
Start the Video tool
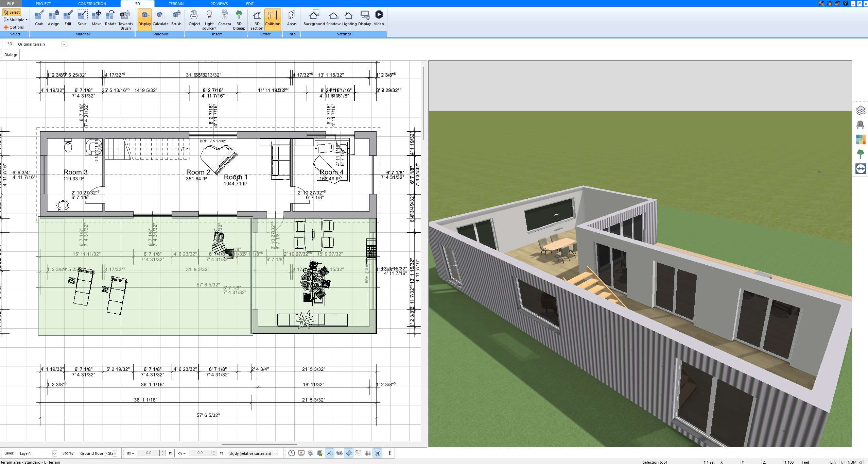(379, 18)
